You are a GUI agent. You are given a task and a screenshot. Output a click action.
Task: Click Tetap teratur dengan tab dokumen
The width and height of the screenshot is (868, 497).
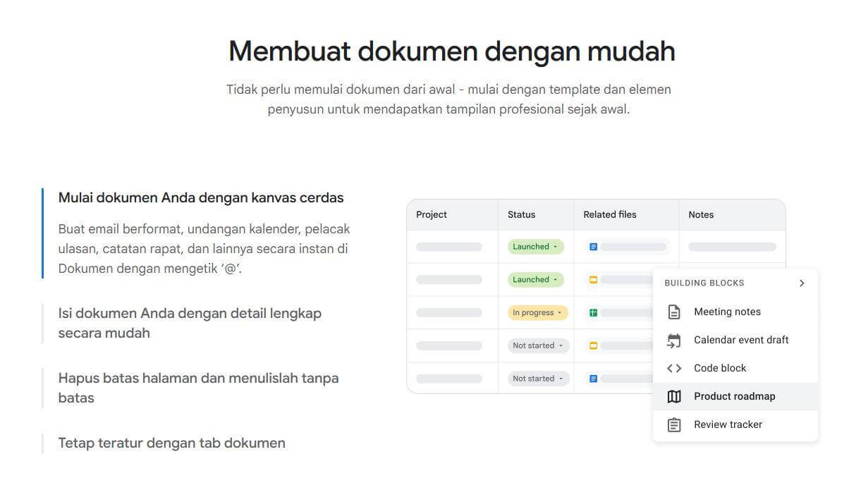[171, 443]
